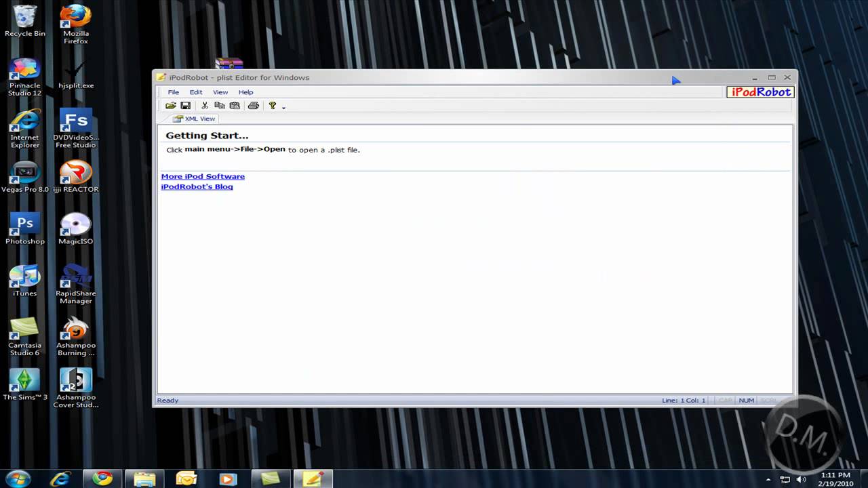868x488 pixels.
Task: Select the Ashampoo Burning desktop icon
Action: [x=76, y=337]
